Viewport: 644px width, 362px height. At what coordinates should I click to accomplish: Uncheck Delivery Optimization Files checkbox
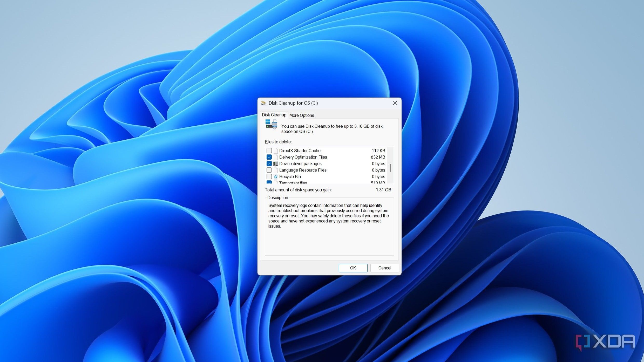coord(269,157)
